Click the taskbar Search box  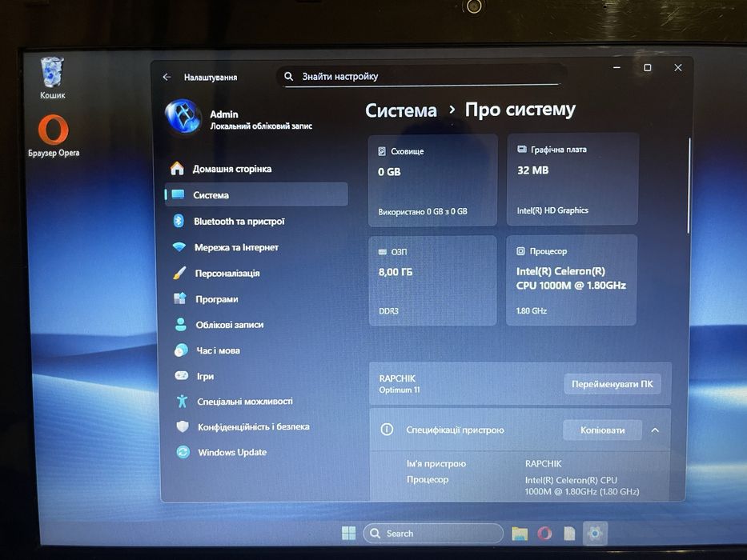click(x=432, y=534)
